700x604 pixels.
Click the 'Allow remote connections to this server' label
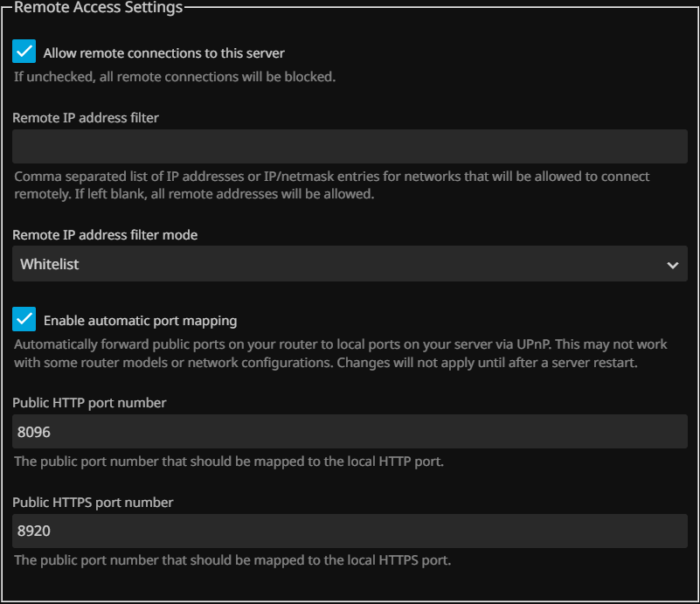pyautogui.click(x=164, y=53)
